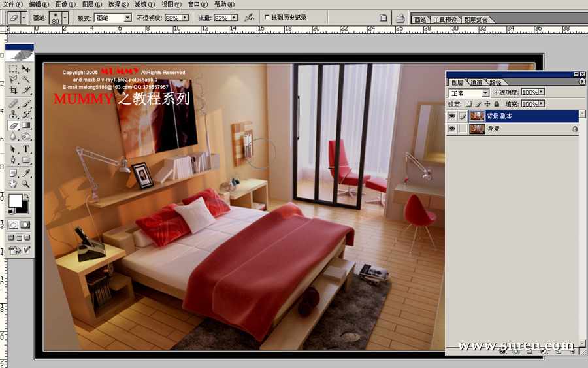Select the Path Selection tool

click(14, 149)
